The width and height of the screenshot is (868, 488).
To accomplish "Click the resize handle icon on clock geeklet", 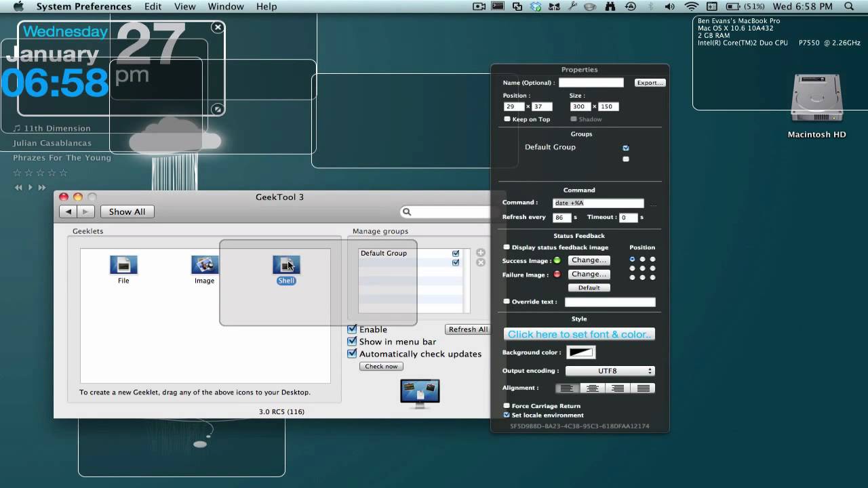I will [217, 108].
